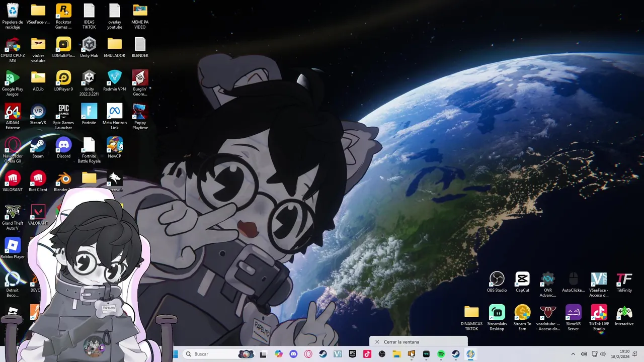Launch Roblox Player

point(13,248)
